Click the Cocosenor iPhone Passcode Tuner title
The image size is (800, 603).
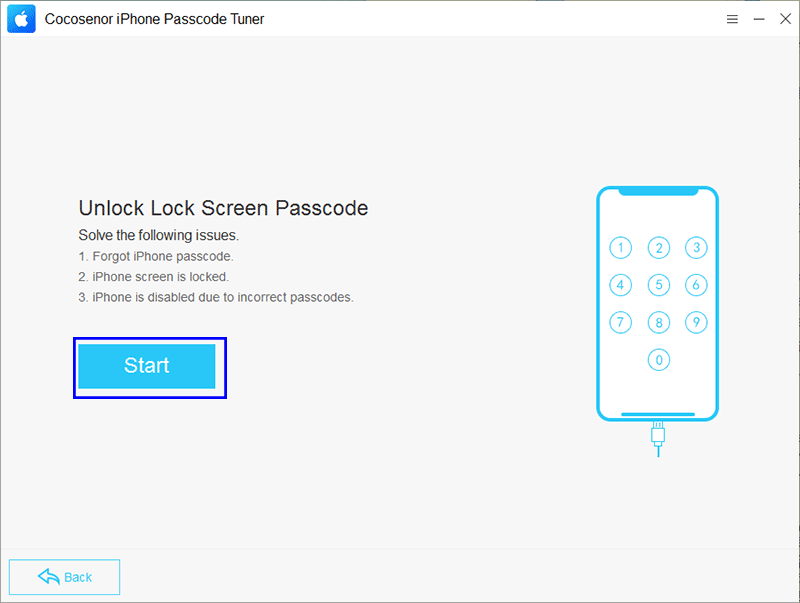tap(154, 19)
